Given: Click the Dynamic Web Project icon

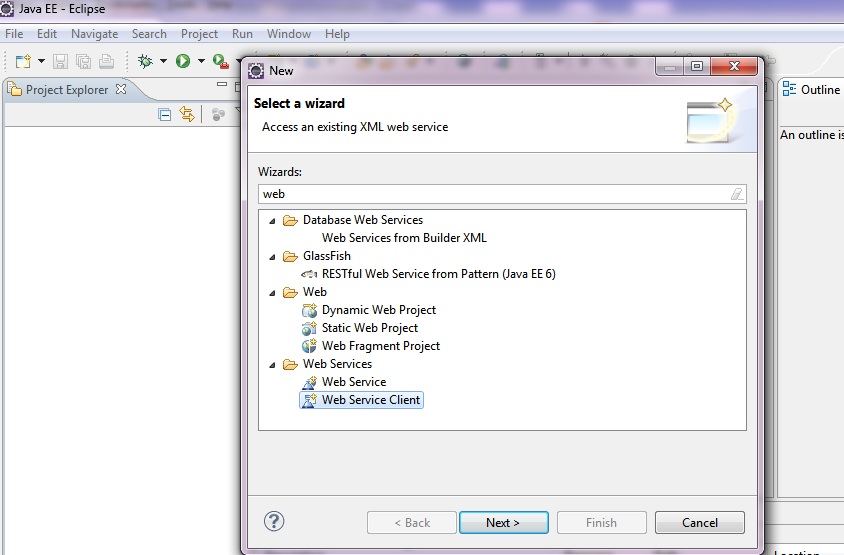Looking at the screenshot, I should coord(310,310).
